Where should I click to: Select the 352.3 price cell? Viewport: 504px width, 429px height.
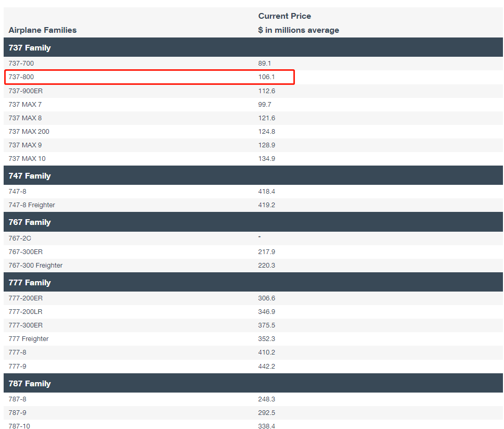(266, 339)
